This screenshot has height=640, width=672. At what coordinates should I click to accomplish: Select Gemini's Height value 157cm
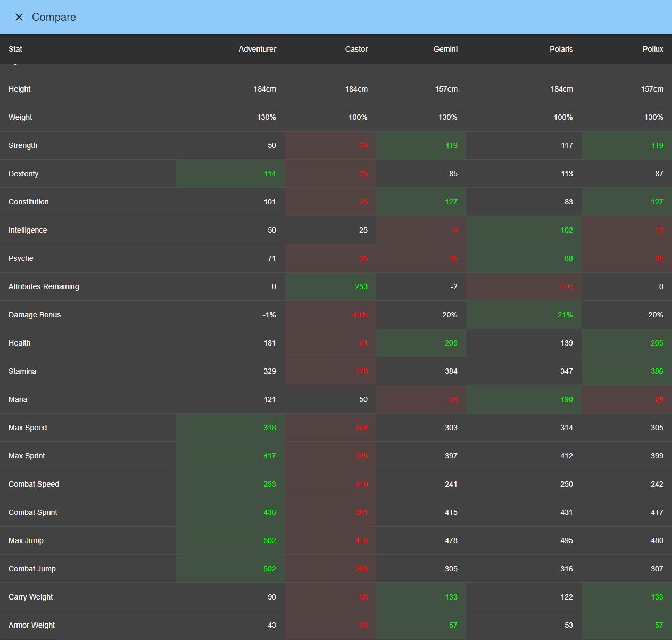446,89
